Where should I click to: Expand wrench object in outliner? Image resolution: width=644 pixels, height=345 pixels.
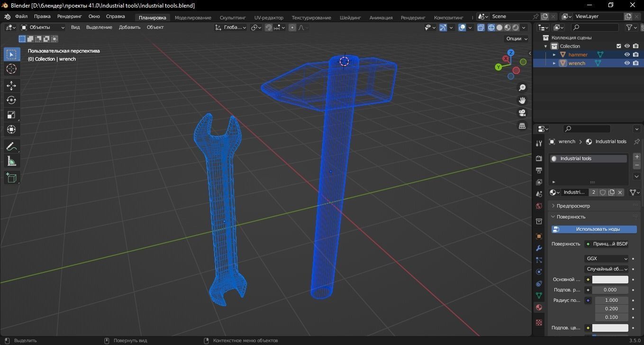pyautogui.click(x=554, y=63)
